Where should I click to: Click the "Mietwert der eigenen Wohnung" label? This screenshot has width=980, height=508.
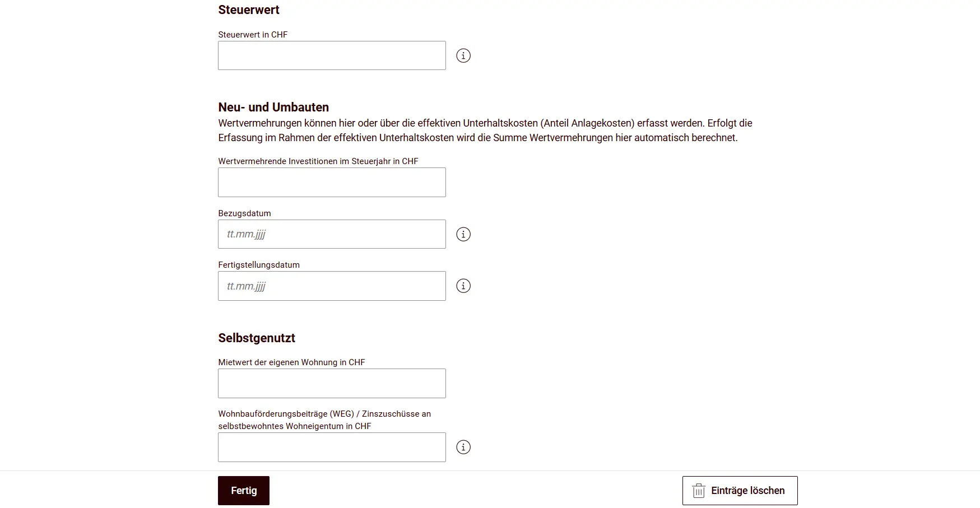point(291,362)
